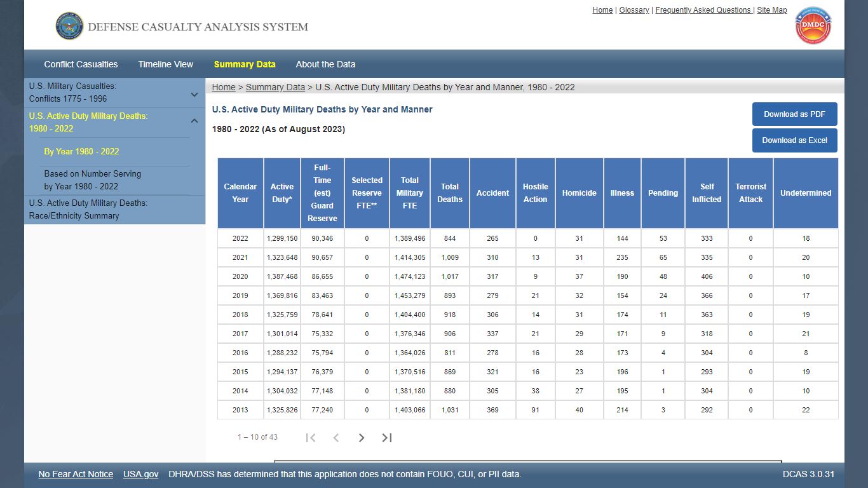The height and width of the screenshot is (488, 868).
Task: Click Full-Time (est) Guard Reserve header
Action: (322, 193)
